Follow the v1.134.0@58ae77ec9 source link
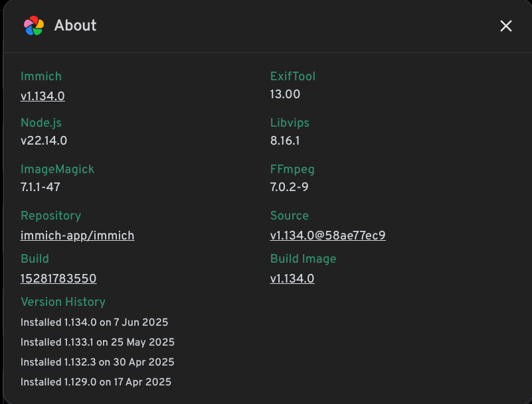Viewport: 532px width, 404px height. tap(327, 236)
